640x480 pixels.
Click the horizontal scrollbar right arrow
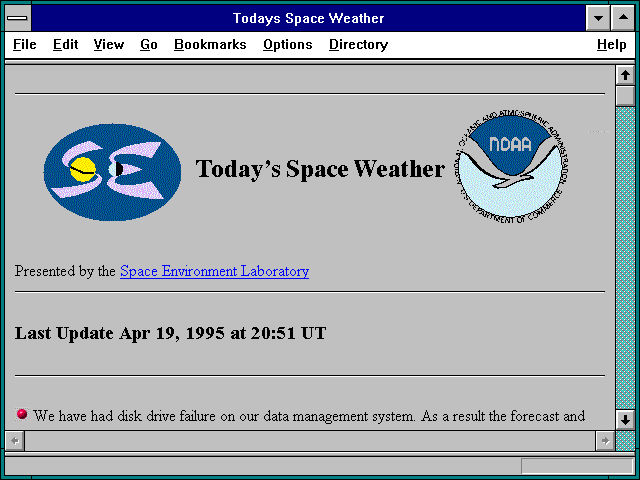(x=605, y=441)
